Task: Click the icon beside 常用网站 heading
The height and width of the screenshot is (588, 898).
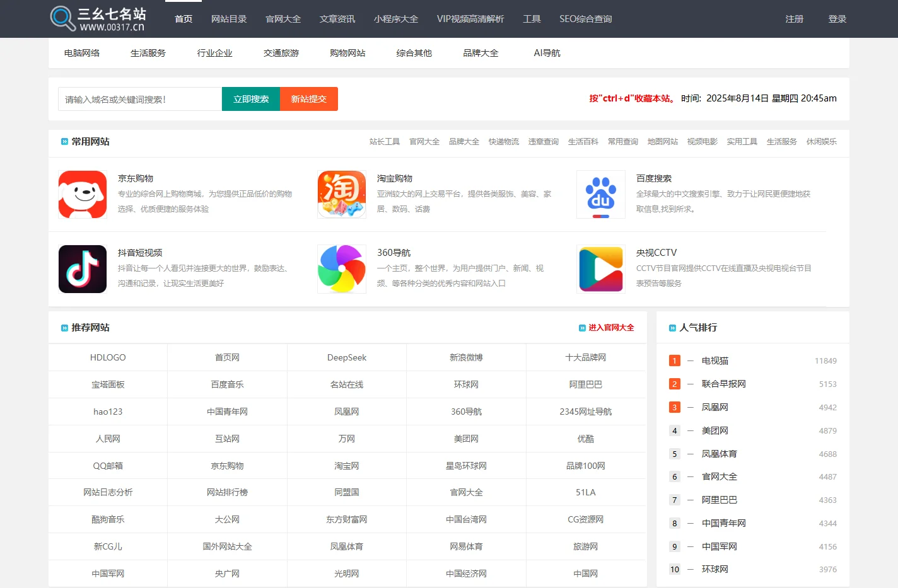Action: (x=64, y=142)
